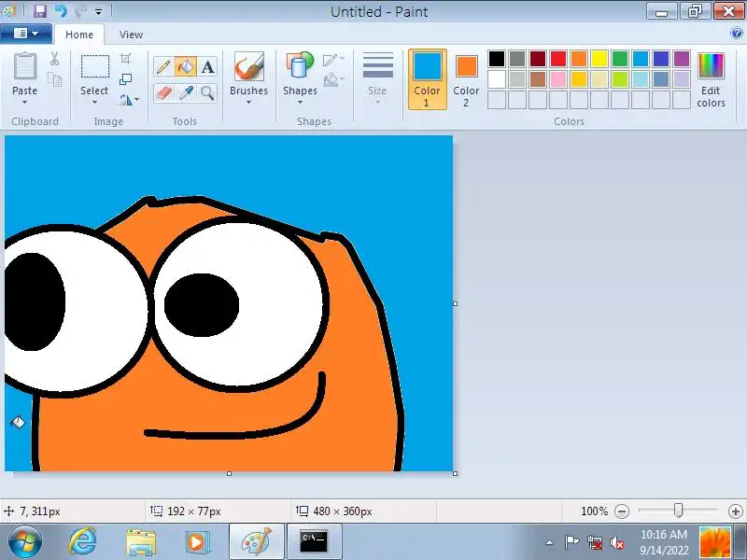Screen dimensions: 747x560
Task: Click zoom in plus button
Action: [x=736, y=511]
